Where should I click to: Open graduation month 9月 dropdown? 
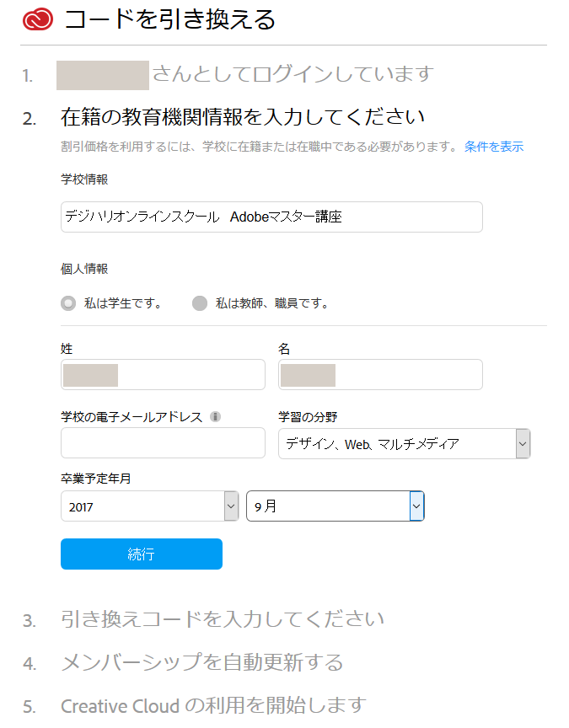[x=335, y=506]
